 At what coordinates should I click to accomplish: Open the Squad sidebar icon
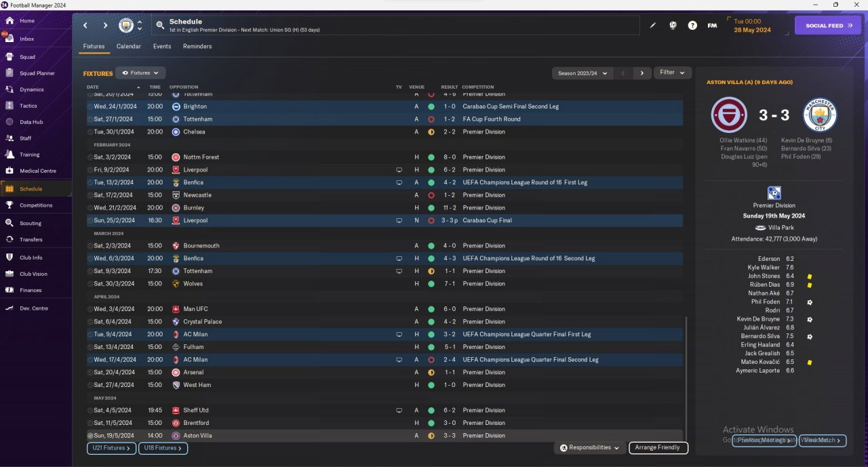click(x=9, y=57)
